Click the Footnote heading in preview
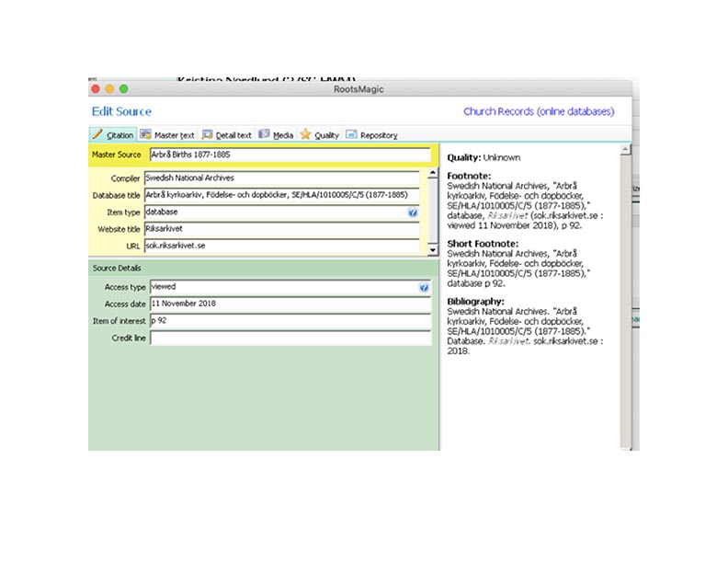728x563 pixels. point(469,176)
